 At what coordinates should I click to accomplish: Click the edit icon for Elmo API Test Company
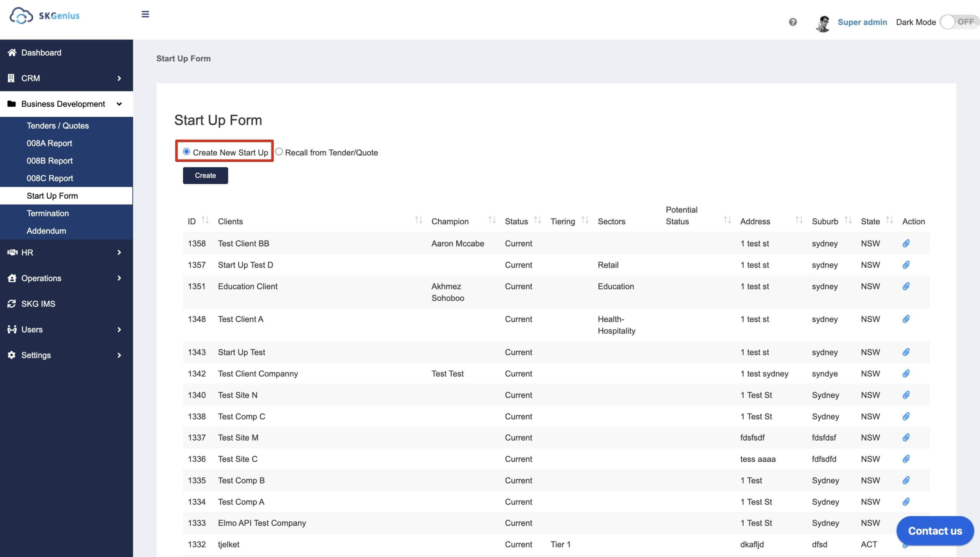[906, 522]
